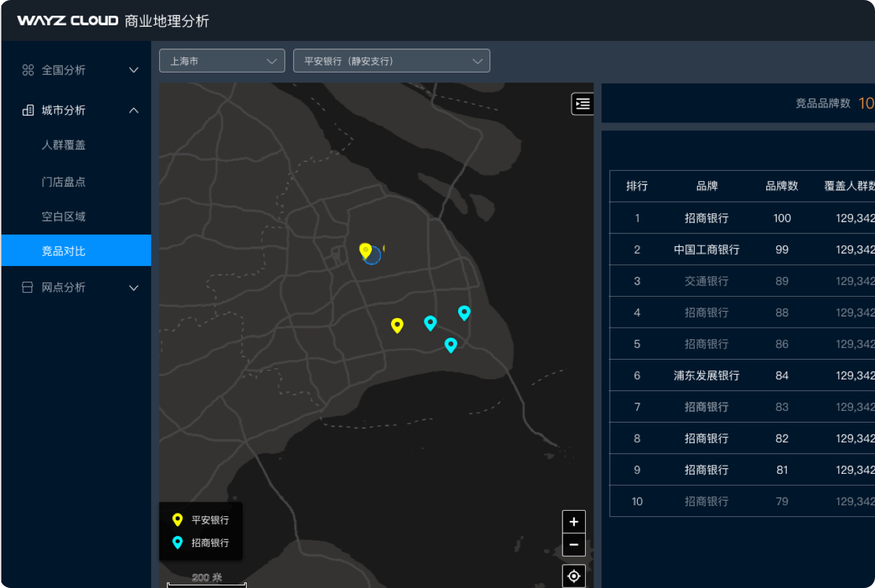Click rank number 7 in table

637,407
